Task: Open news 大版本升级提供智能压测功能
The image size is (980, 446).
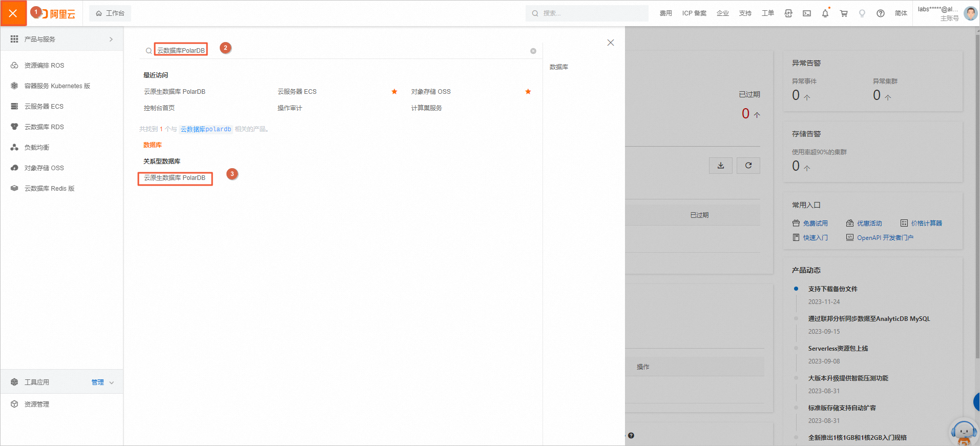Action: click(848, 378)
